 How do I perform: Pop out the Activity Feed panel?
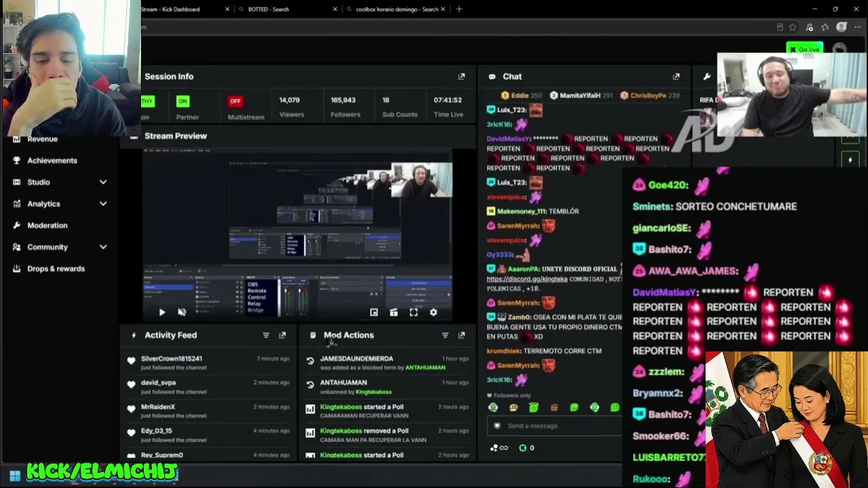(x=282, y=335)
